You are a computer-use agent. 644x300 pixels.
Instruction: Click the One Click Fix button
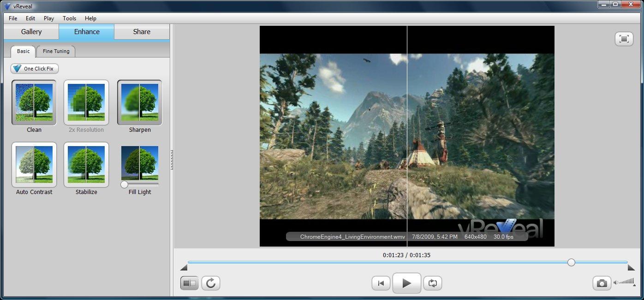click(x=35, y=69)
